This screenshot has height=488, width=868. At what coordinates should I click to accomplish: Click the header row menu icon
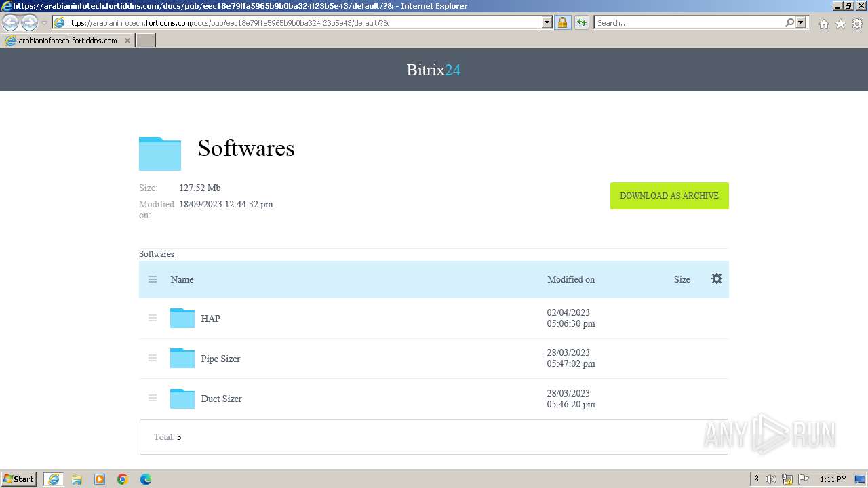[153, 279]
